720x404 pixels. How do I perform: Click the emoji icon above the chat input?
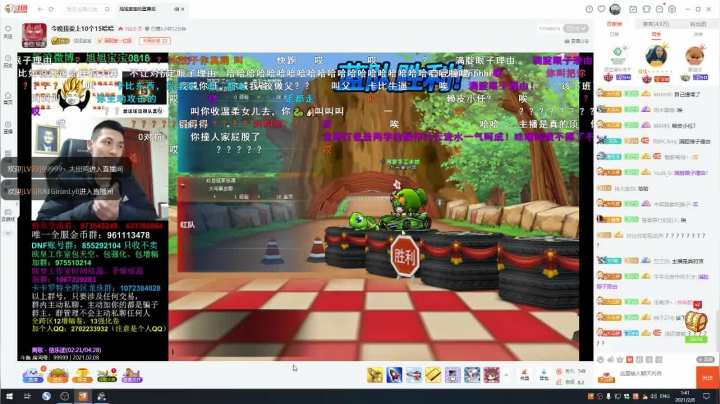click(602, 359)
